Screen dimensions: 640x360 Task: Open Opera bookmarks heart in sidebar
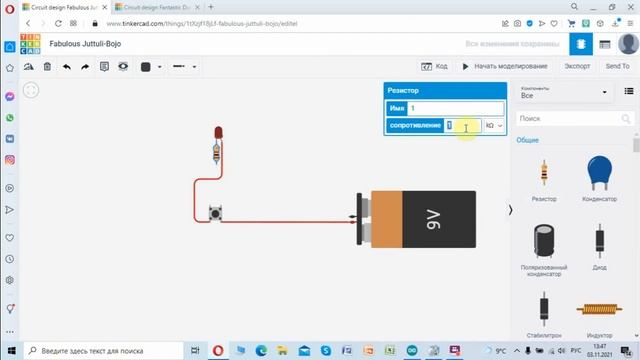(10, 238)
